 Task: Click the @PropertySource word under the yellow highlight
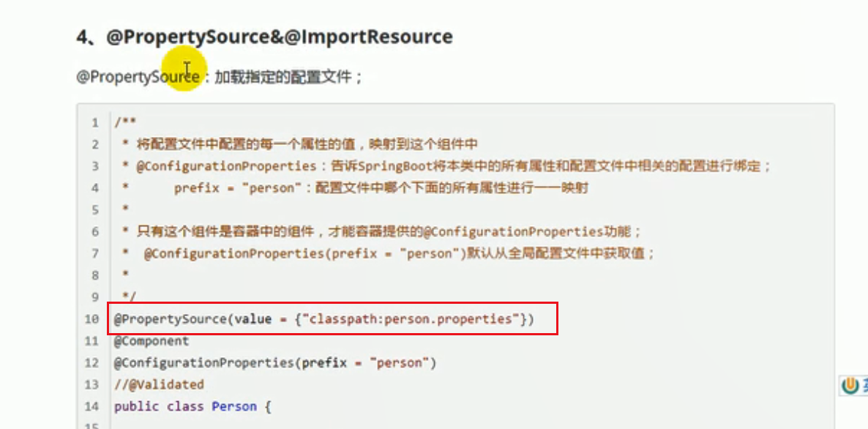pyautogui.click(x=138, y=76)
